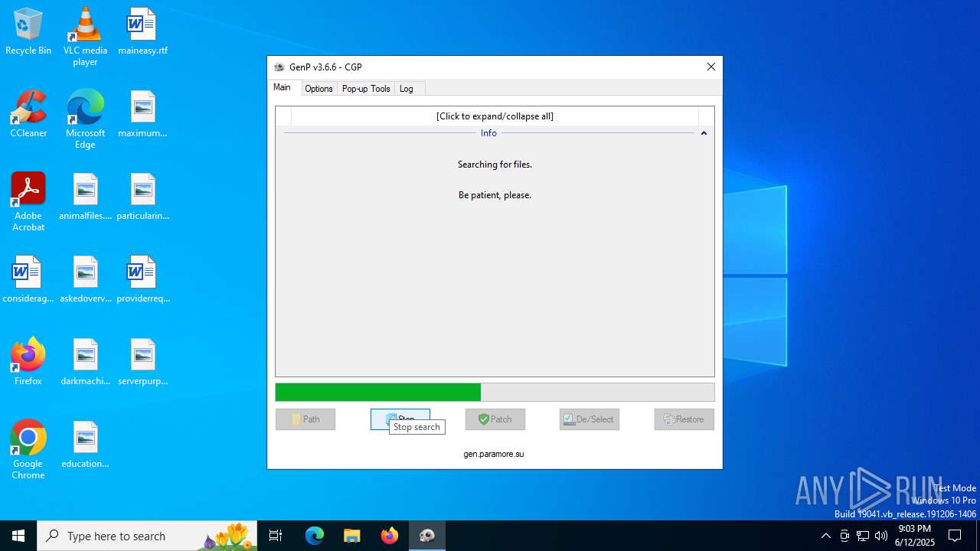Image resolution: width=980 pixels, height=551 pixels.
Task: Click the Stop search button
Action: click(x=400, y=419)
